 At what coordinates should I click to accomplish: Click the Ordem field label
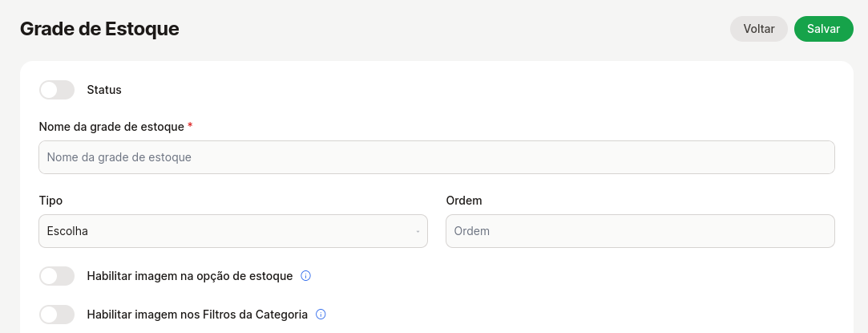point(464,201)
